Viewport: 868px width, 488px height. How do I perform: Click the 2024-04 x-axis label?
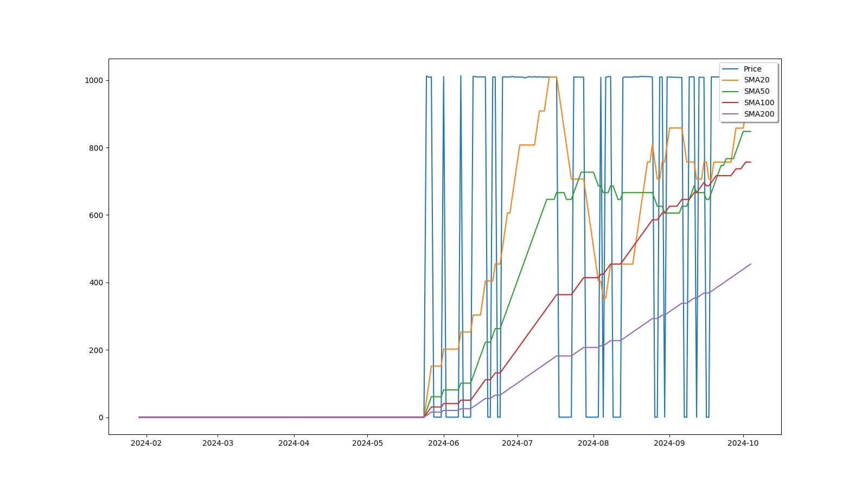pos(294,443)
